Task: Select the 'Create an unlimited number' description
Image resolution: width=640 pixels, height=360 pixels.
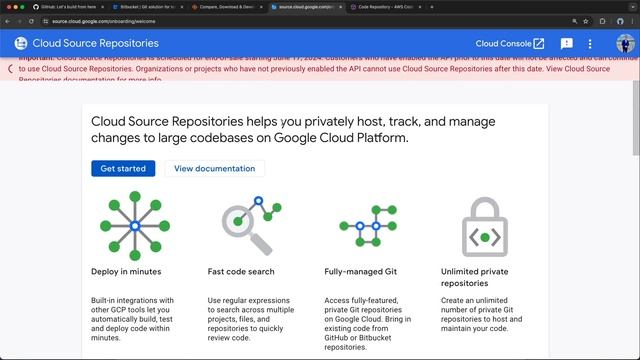Action: click(481, 314)
